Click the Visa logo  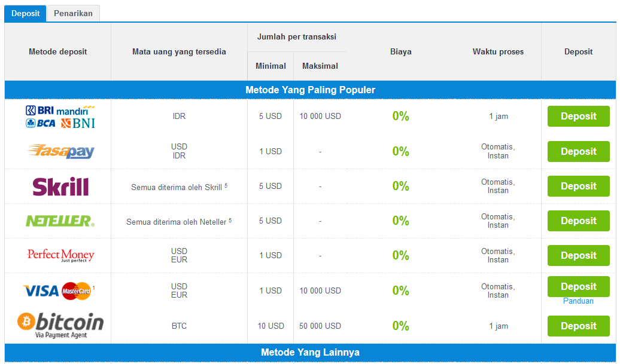pyautogui.click(x=41, y=291)
